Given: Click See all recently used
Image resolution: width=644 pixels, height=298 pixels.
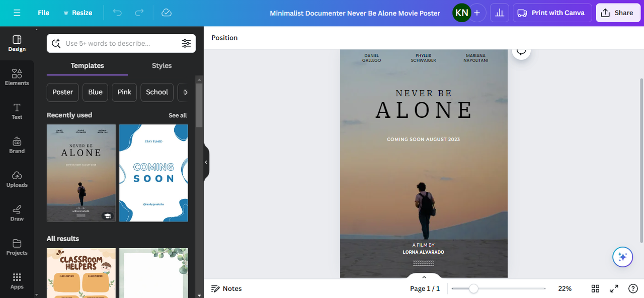Looking at the screenshot, I should coord(178,115).
